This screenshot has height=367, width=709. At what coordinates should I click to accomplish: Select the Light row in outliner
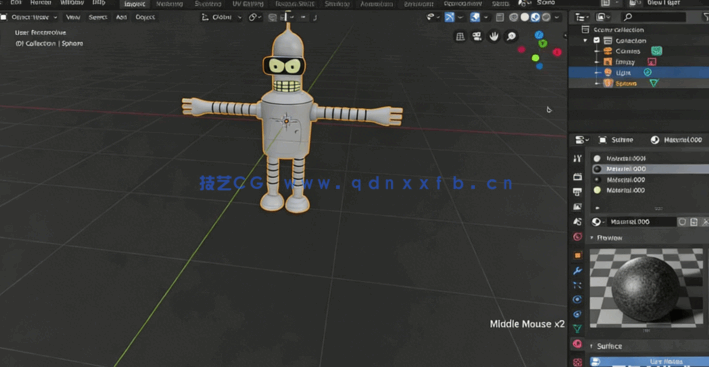[638, 72]
